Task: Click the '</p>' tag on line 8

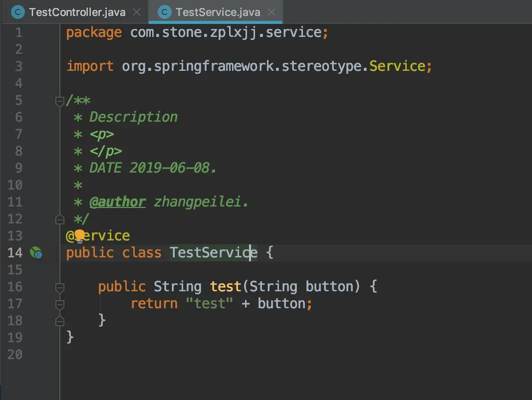Action: click(x=106, y=152)
